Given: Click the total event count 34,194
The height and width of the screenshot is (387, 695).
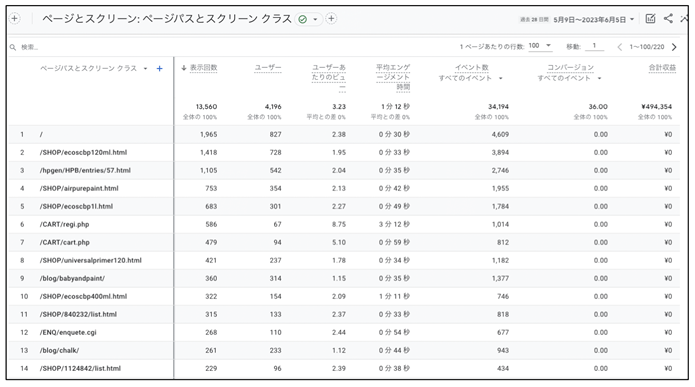Looking at the screenshot, I should point(498,107).
